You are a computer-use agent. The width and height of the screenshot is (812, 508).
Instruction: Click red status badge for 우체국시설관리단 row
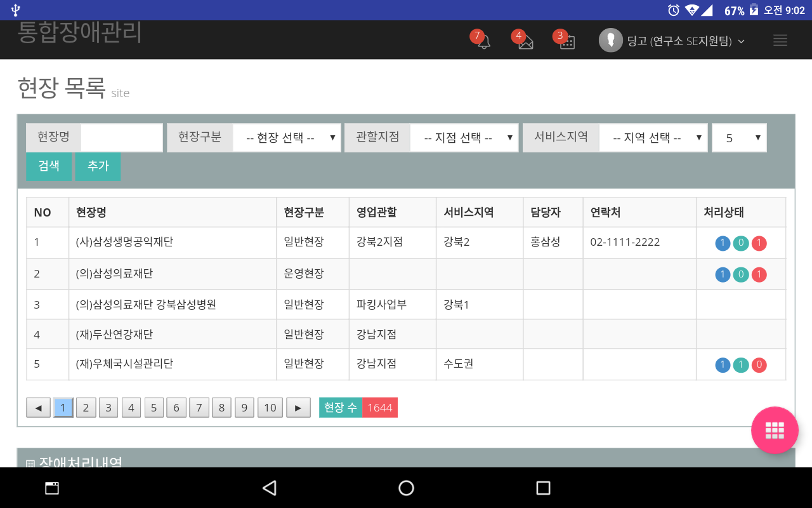[759, 365]
